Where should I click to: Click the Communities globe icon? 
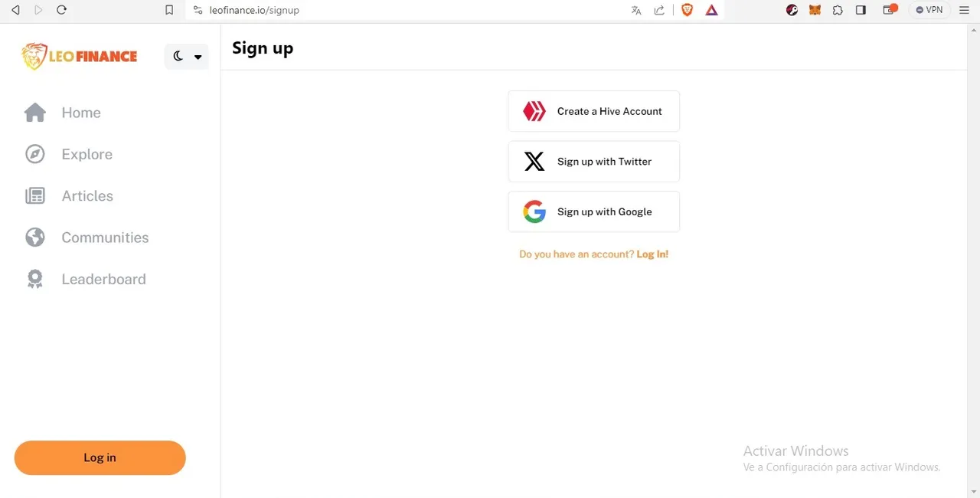point(35,238)
